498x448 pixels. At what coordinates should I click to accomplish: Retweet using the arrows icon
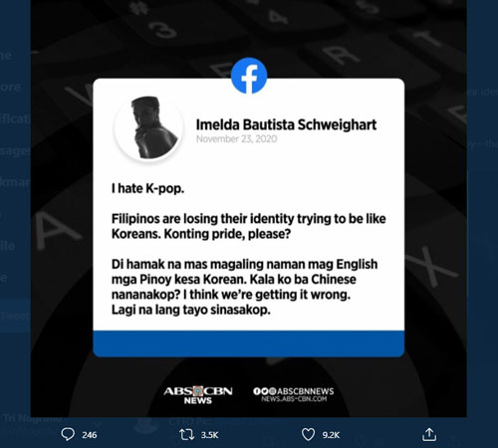click(x=187, y=434)
